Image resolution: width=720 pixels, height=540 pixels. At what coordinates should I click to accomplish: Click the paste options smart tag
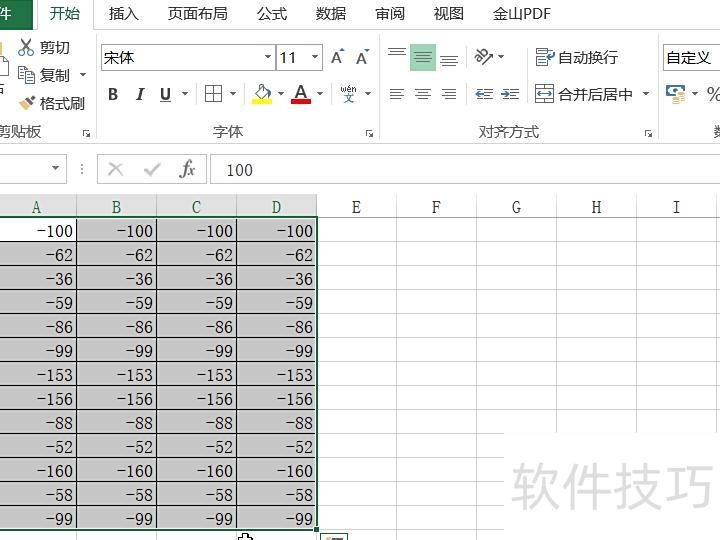pyautogui.click(x=334, y=537)
